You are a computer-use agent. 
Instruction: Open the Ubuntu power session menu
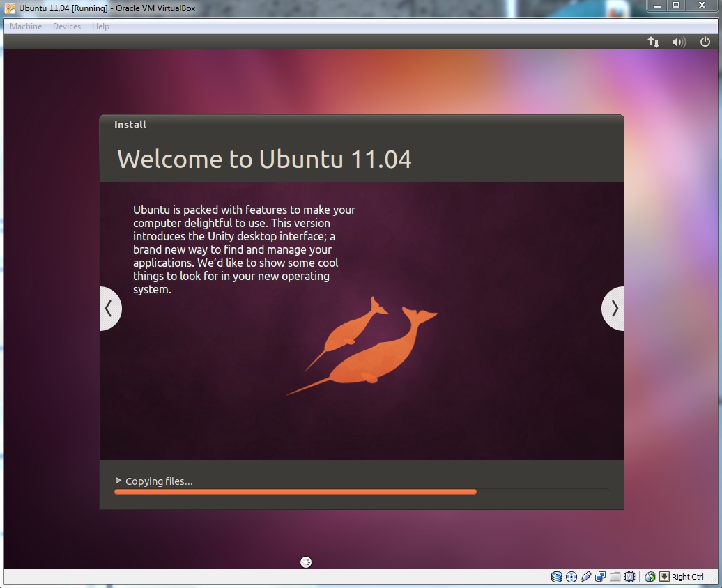[705, 42]
